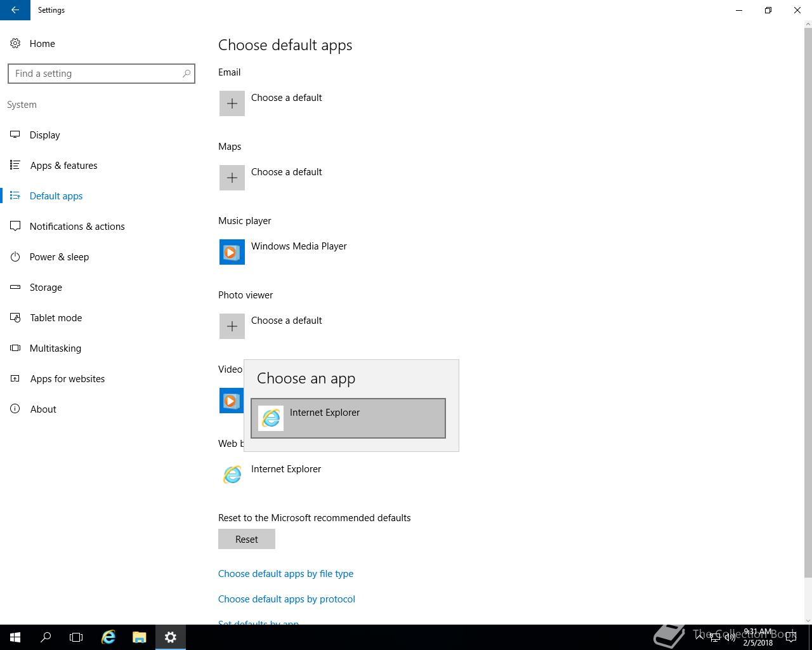Open Choose default apps by protocol
Viewport: 812px width, 650px height.
point(287,599)
